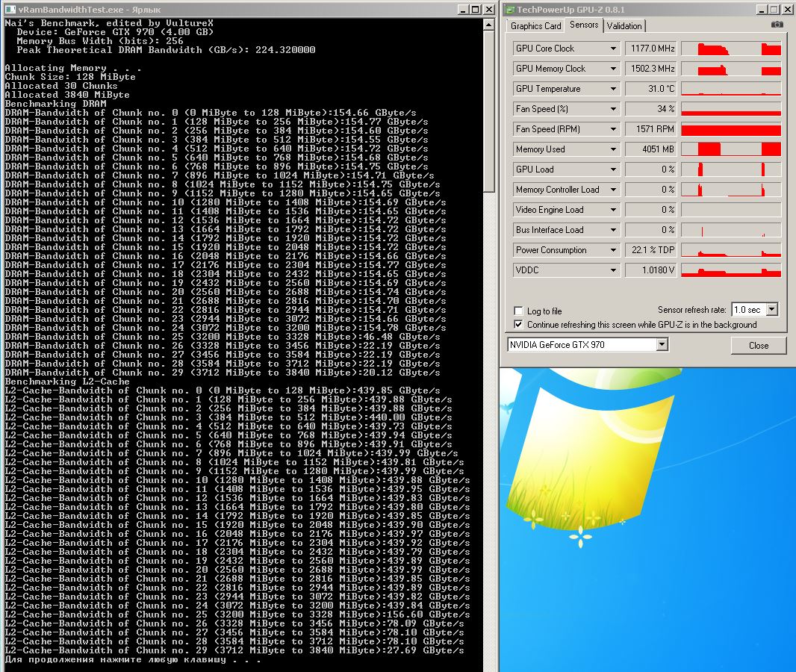Expand Memory Controller Load dropdown

(x=613, y=190)
